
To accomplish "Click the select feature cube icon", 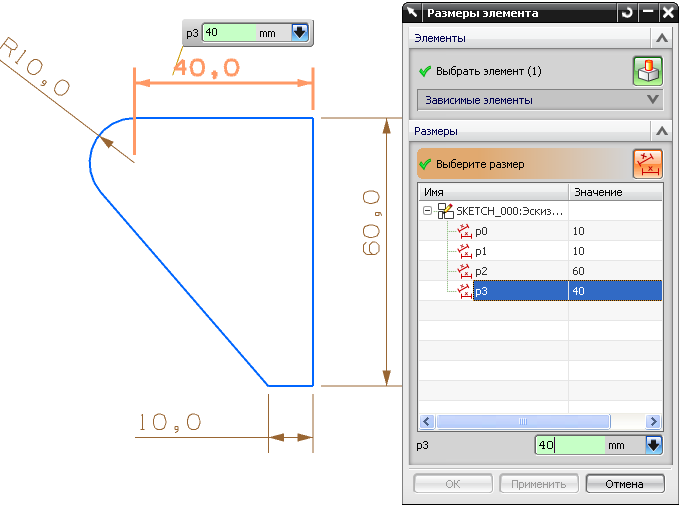I will [x=648, y=71].
